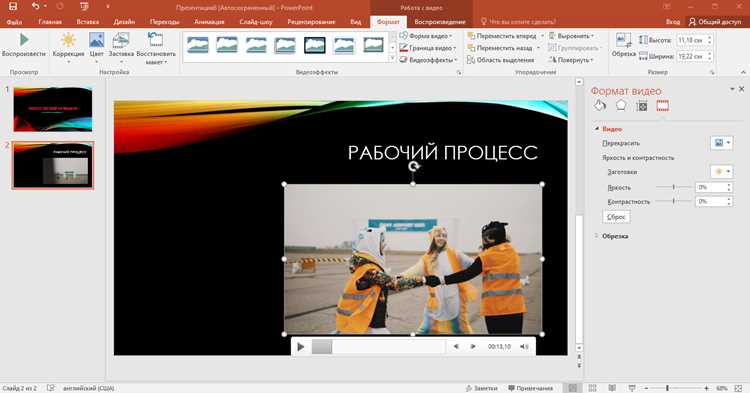The width and height of the screenshot is (750, 393).
Task: Open Size & Properties tab in Формат видео
Action: coord(642,106)
